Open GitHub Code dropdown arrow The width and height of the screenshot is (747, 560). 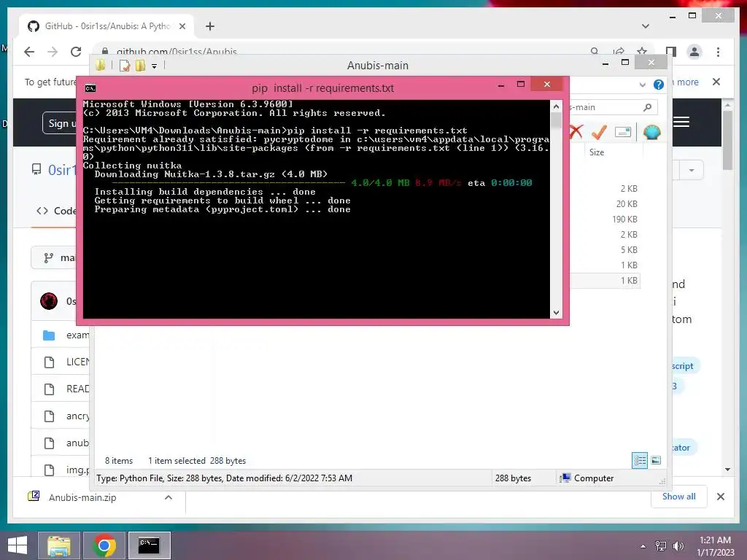[692, 170]
